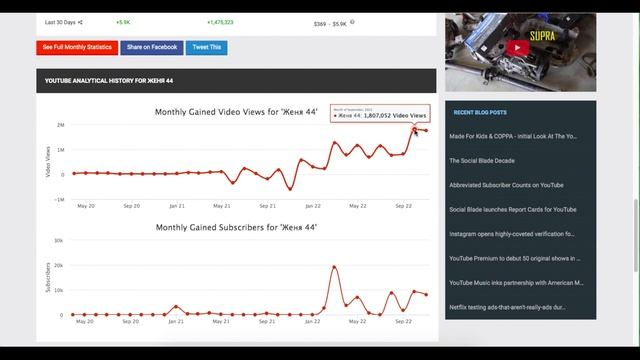Open Made For Kids & COPPA blog post
This screenshot has width=640, height=360.
[x=513, y=136]
